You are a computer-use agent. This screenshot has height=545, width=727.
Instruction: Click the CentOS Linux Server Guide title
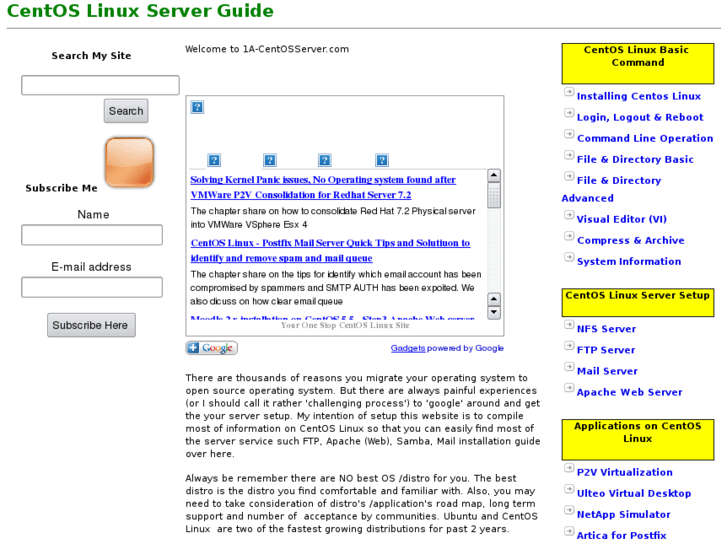point(140,11)
